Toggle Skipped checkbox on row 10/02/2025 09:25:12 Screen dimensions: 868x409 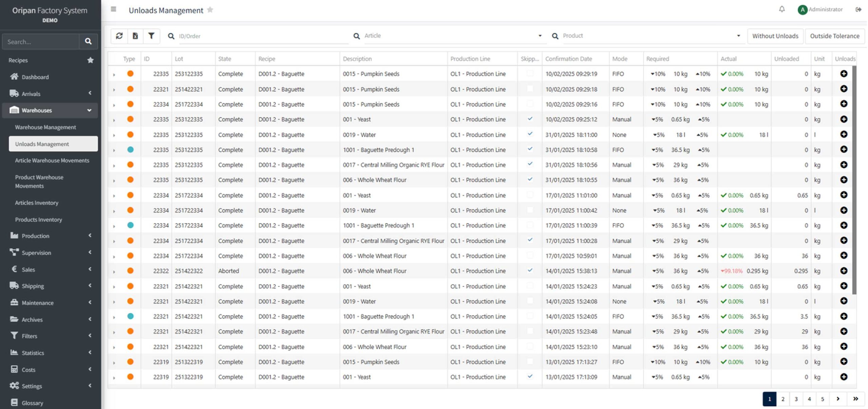point(530,119)
